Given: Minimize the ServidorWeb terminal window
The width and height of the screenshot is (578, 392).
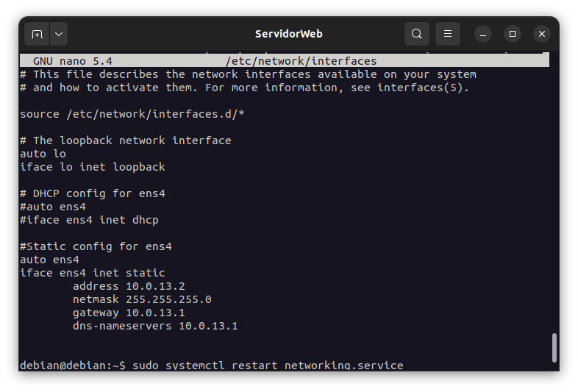Looking at the screenshot, I should [x=483, y=34].
